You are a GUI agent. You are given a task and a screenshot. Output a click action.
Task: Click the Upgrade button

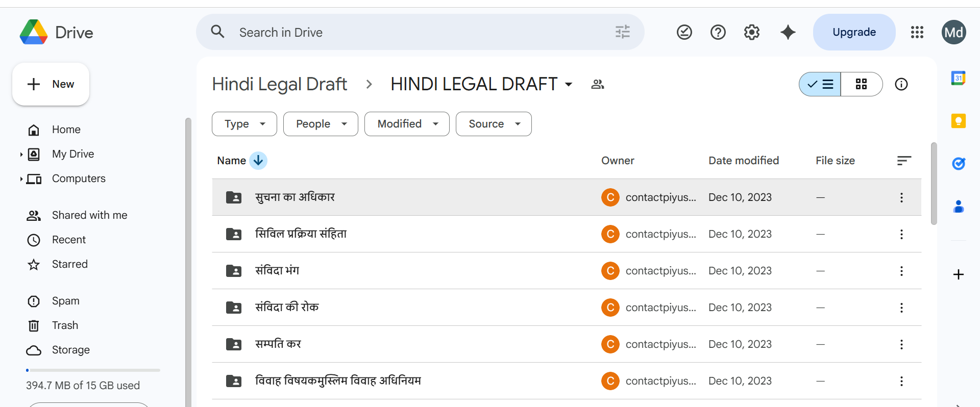pos(854,32)
